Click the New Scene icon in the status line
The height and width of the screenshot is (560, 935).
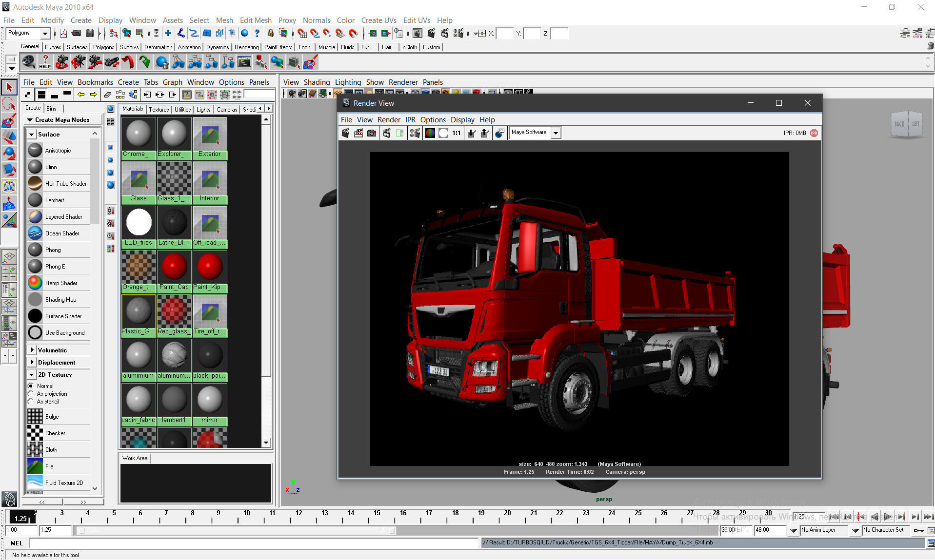click(x=63, y=33)
